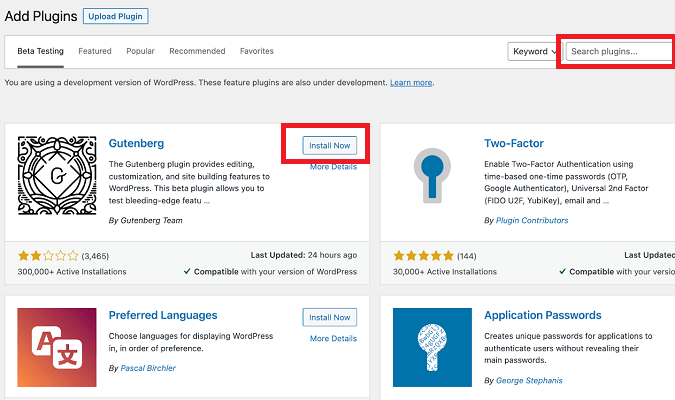Open the Gutenberg plugin title link
The image size is (675, 400).
(x=136, y=143)
